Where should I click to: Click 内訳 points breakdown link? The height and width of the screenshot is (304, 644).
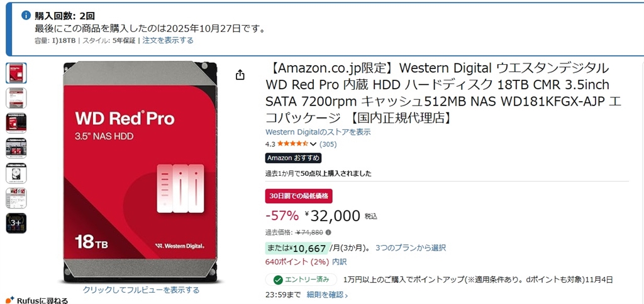pos(339,261)
